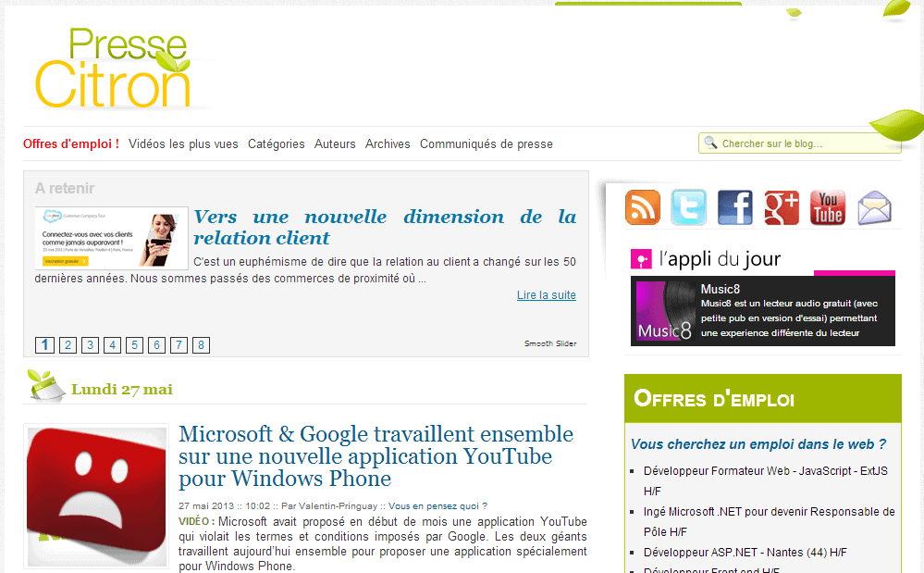Open the RSS feed icon
Viewport: 924px width, 573px height.
[642, 207]
